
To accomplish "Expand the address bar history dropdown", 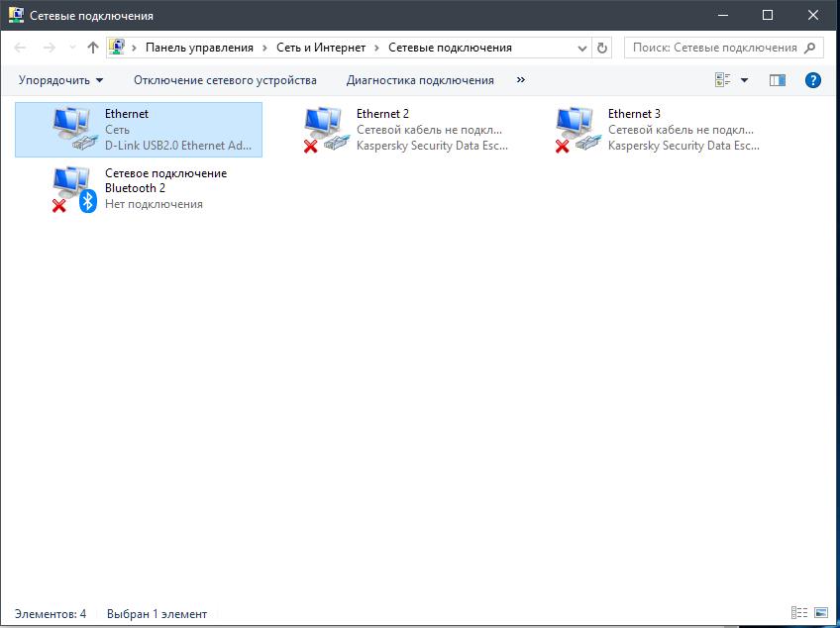I will tap(582, 49).
